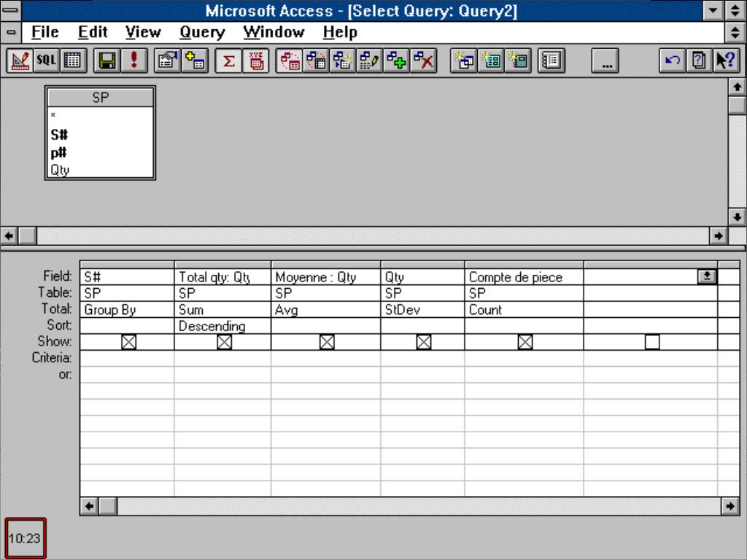747x560 pixels.
Task: Uncheck Show box for S# column
Action: tap(128, 342)
